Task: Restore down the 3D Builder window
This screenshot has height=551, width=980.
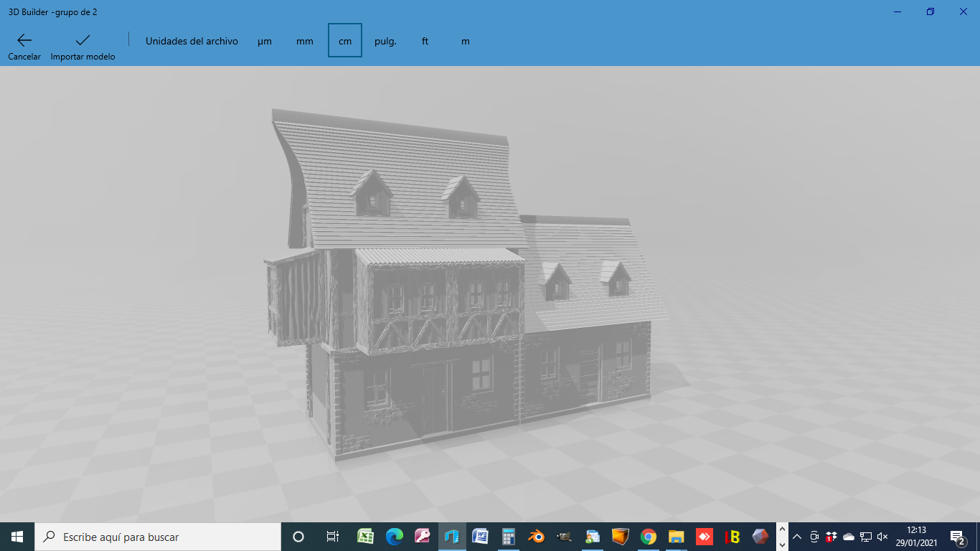Action: point(930,11)
